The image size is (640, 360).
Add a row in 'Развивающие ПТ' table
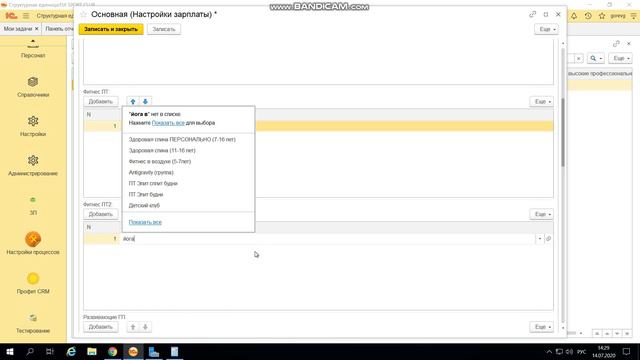100,327
